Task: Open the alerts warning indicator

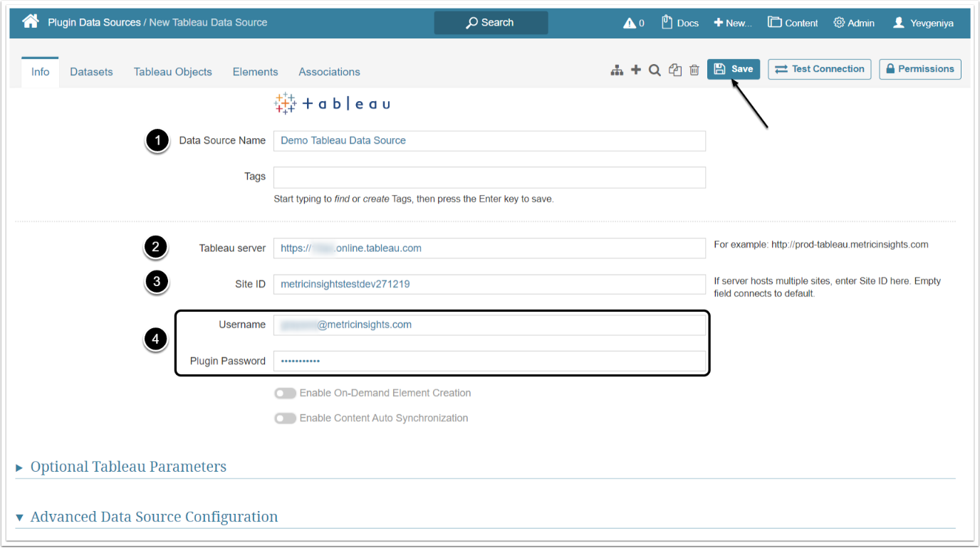Action: click(634, 23)
